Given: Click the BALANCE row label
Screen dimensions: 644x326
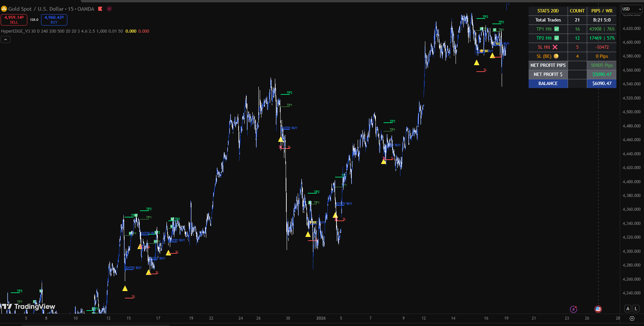Looking at the screenshot, I should tap(548, 83).
